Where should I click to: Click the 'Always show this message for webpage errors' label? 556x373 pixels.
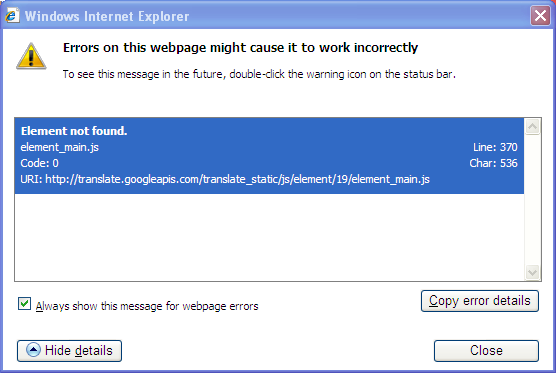tap(147, 306)
